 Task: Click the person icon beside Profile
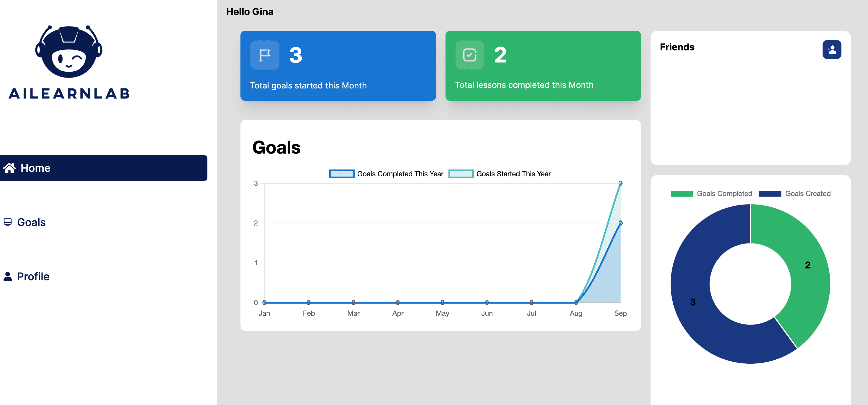click(8, 276)
